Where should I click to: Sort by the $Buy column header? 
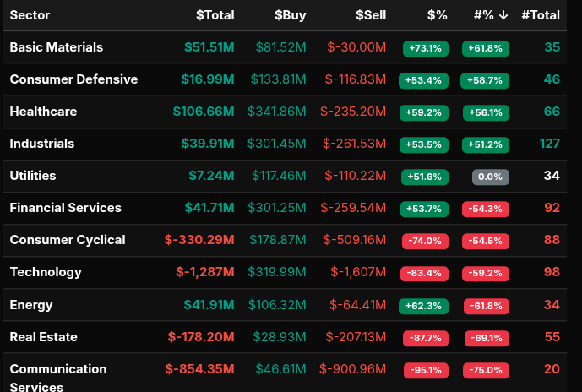coord(291,15)
